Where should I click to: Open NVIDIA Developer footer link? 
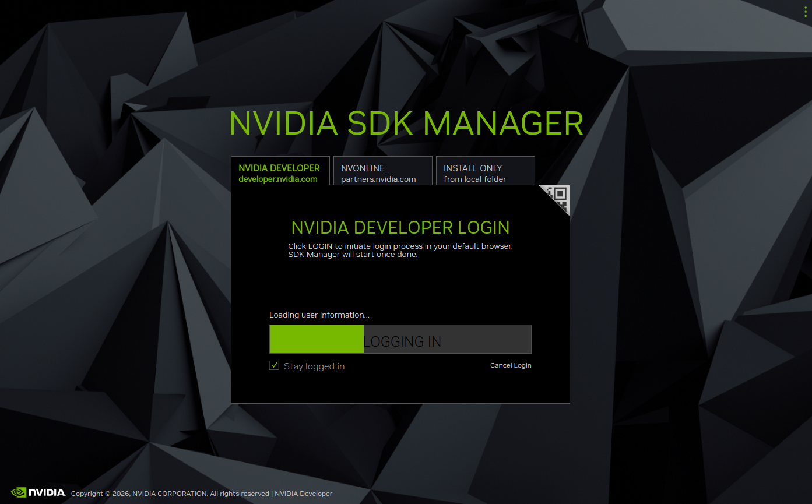coord(303,494)
